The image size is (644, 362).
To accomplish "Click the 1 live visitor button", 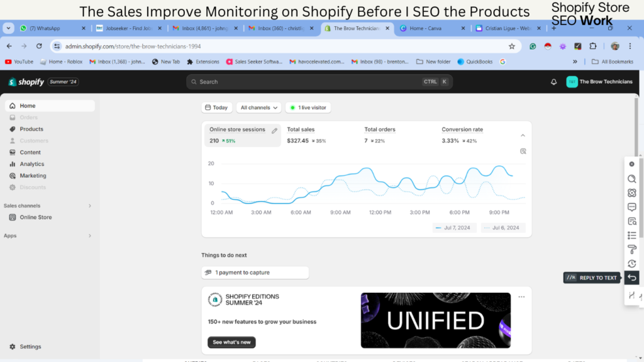I will [x=308, y=107].
